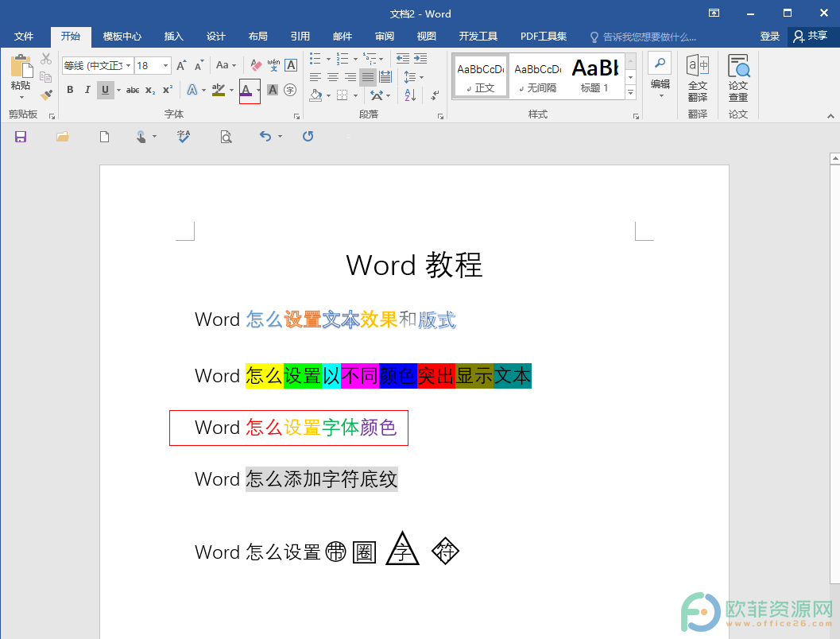The image size is (840, 639).
Task: Save the document from quick access toolbar
Action: (21, 137)
